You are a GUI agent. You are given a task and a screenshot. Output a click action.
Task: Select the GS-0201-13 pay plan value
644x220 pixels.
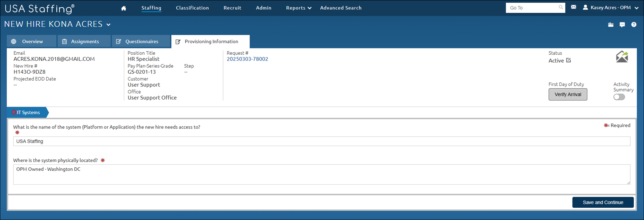[142, 72]
